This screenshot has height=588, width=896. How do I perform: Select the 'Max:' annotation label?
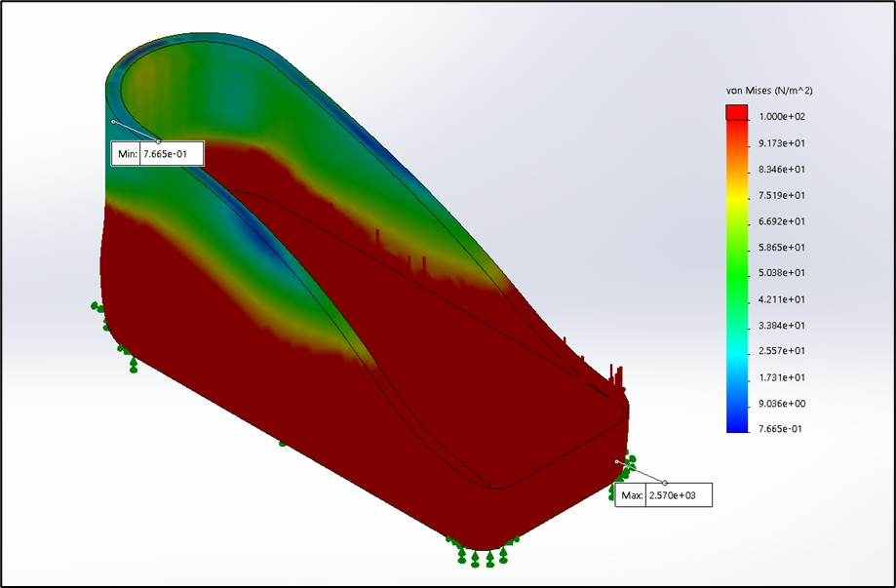[632, 494]
